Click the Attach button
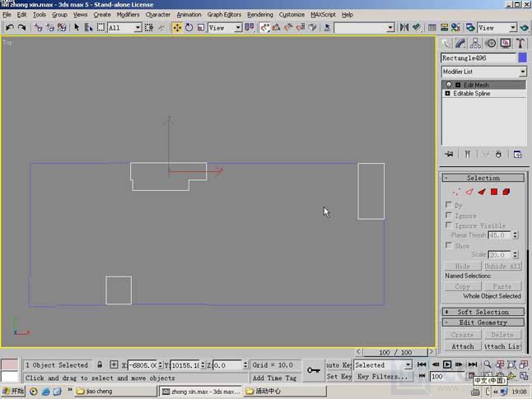Image resolution: width=532 pixels, height=399 pixels. coord(463,346)
